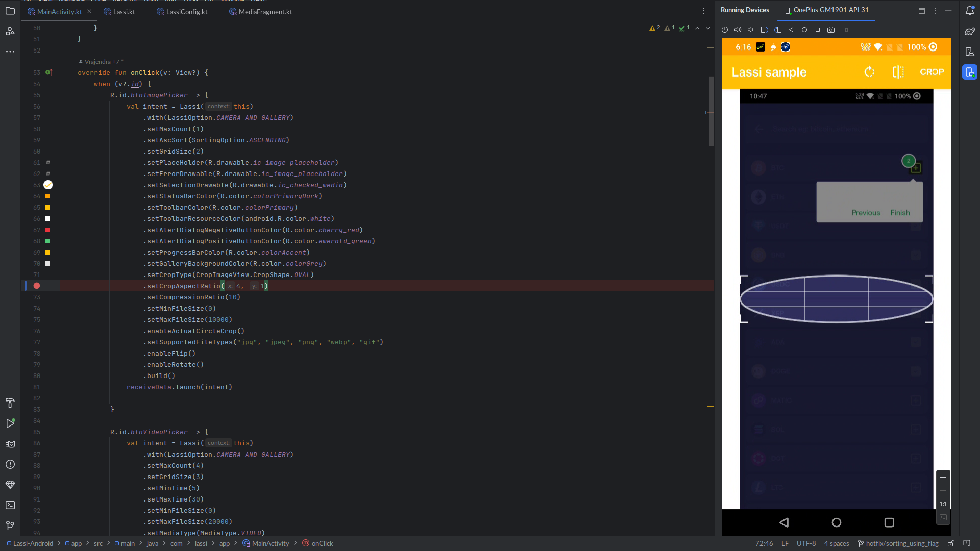Screen dimensions: 980x551
Task: Click the cherry_red color swatch on line 67
Action: click(x=47, y=230)
